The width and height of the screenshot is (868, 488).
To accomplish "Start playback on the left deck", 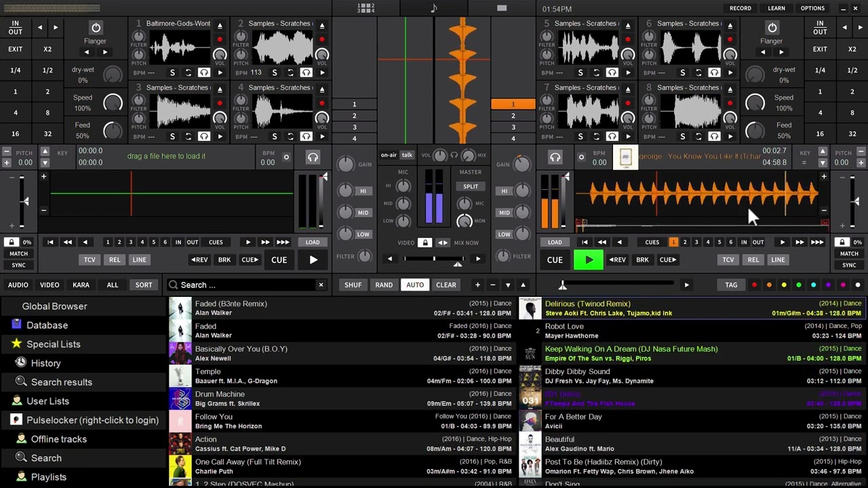I will (x=313, y=260).
